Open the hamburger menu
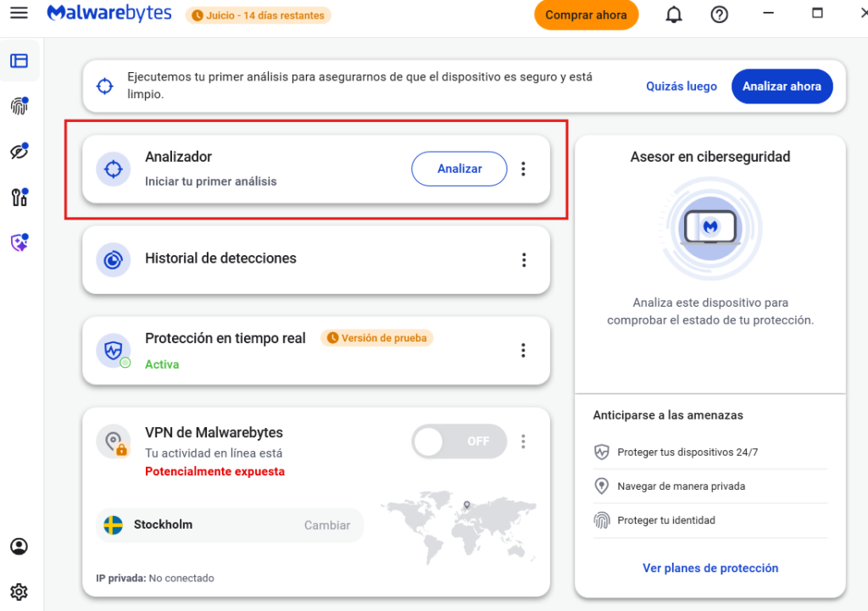The height and width of the screenshot is (611, 868). [x=19, y=14]
